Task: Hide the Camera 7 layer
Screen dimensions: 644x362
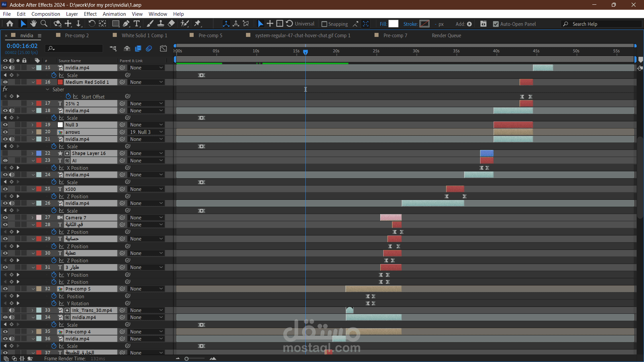Action: pos(5,217)
